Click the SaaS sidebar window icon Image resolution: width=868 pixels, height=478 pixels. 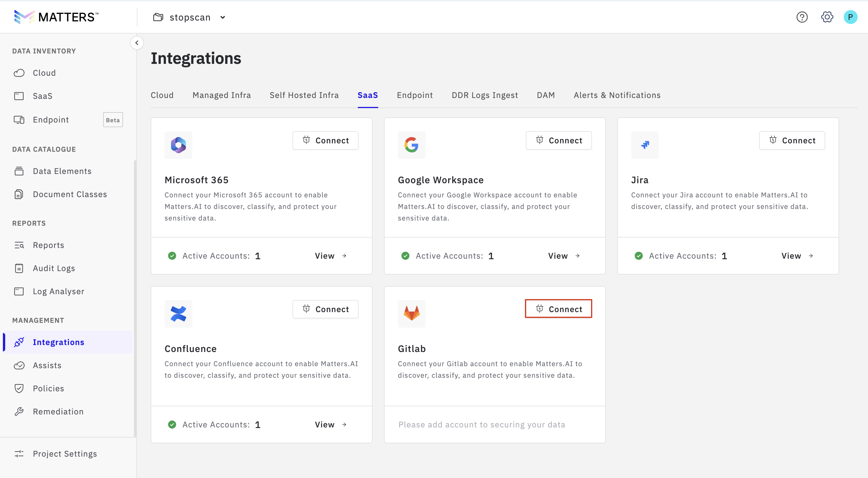click(x=19, y=96)
